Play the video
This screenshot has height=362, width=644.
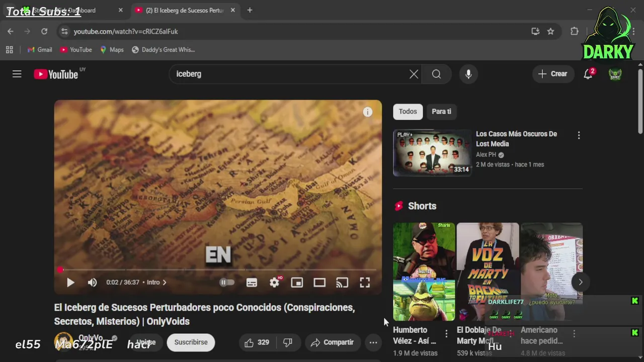point(70,283)
